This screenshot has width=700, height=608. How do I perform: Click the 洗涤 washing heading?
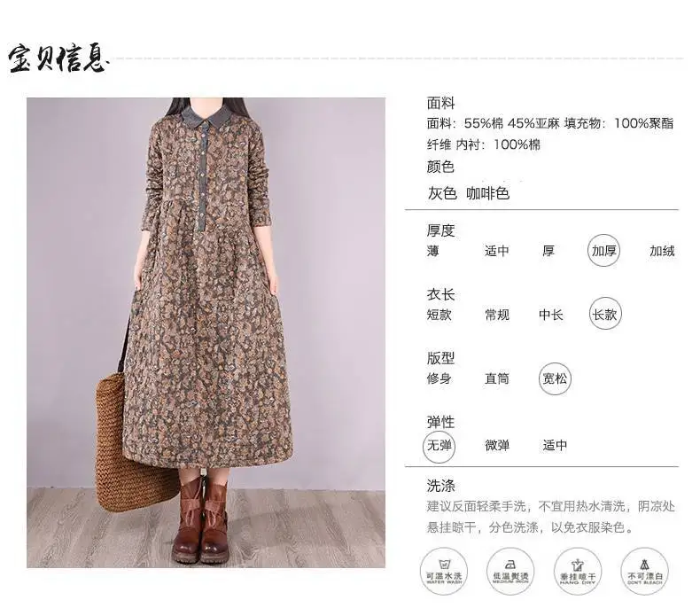point(440,486)
